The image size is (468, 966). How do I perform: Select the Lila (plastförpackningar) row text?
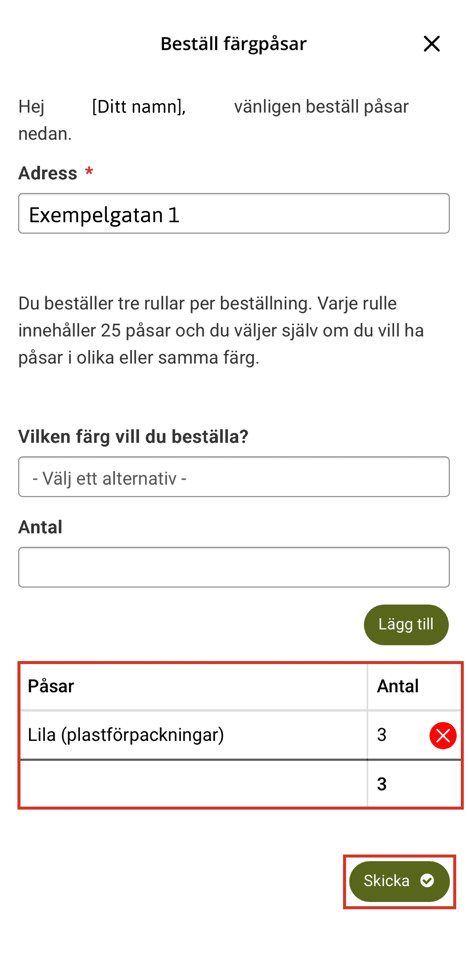(x=126, y=735)
